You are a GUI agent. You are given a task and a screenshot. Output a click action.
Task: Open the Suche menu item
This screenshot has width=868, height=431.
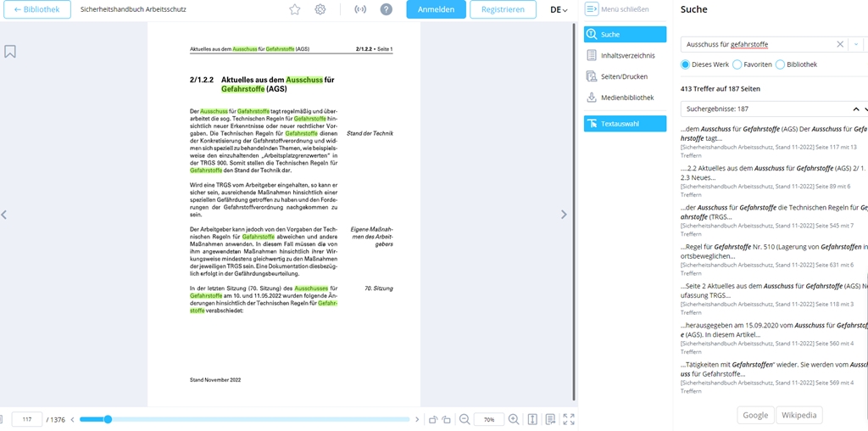pos(625,34)
